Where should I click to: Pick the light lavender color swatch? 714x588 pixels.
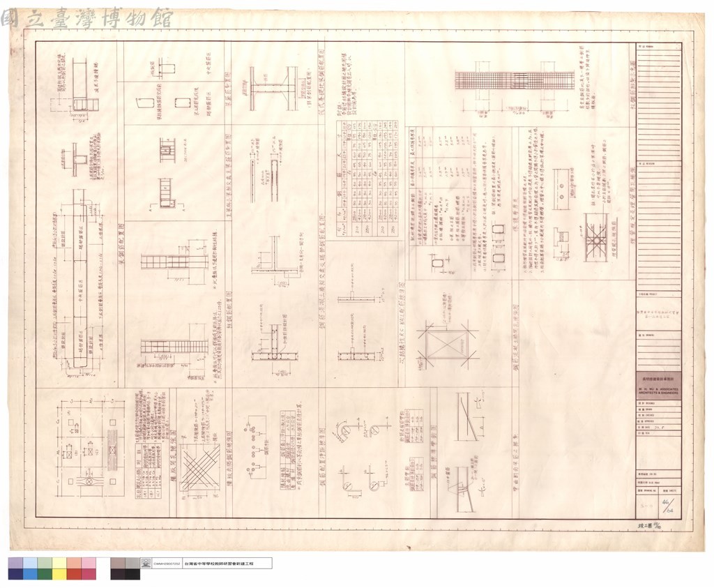(x=15, y=563)
